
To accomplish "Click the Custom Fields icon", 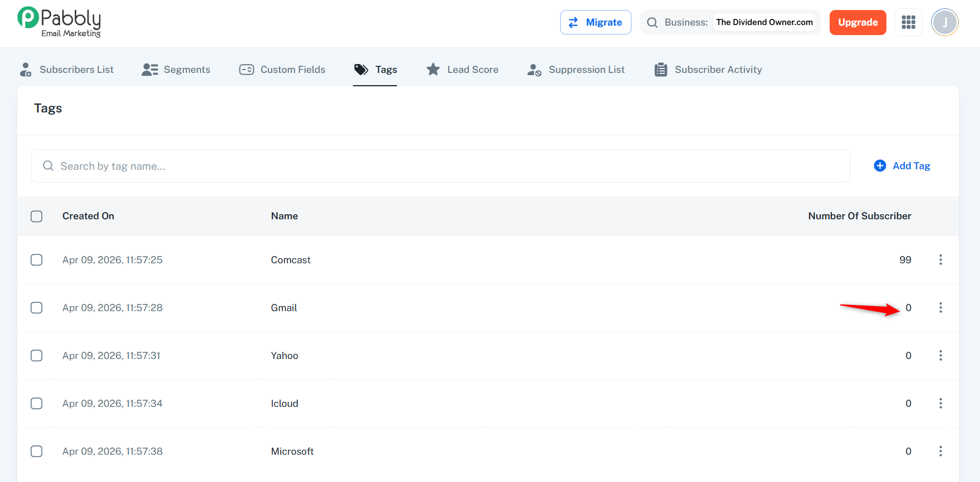I will pyautogui.click(x=246, y=70).
